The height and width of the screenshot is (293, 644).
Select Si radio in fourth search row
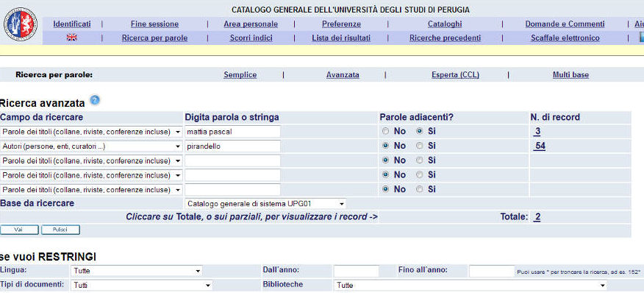(x=419, y=174)
